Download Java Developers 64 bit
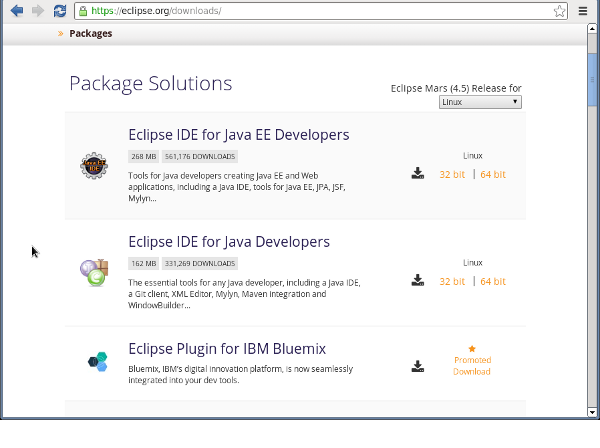Image resolution: width=600 pixels, height=448 pixels. pos(493,282)
